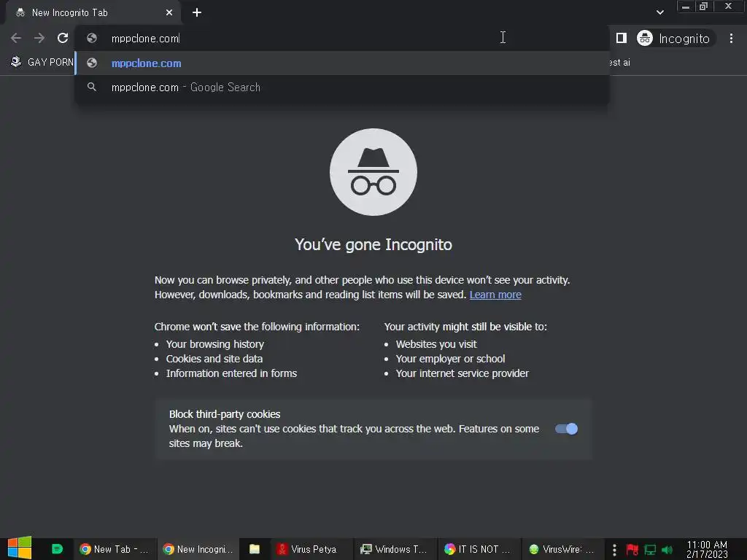Click the 'You've gone Incognito' heading
Screen dimensions: 747x560
[x=373, y=244]
